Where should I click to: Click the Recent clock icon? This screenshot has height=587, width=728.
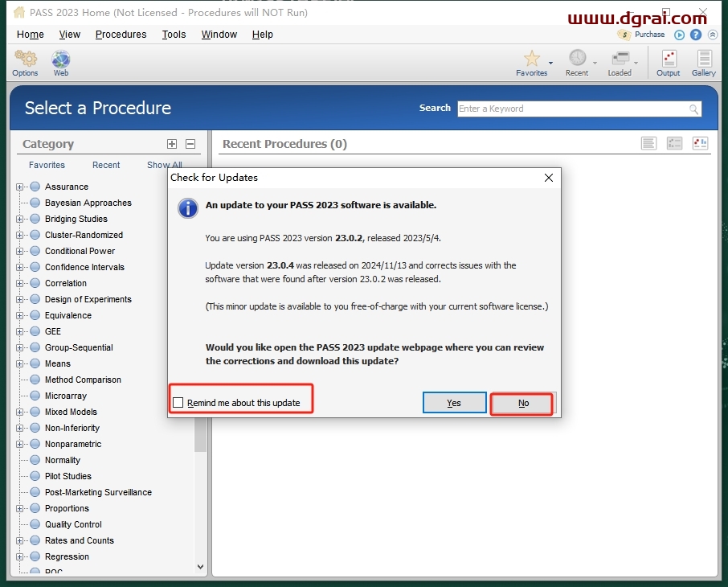(578, 58)
